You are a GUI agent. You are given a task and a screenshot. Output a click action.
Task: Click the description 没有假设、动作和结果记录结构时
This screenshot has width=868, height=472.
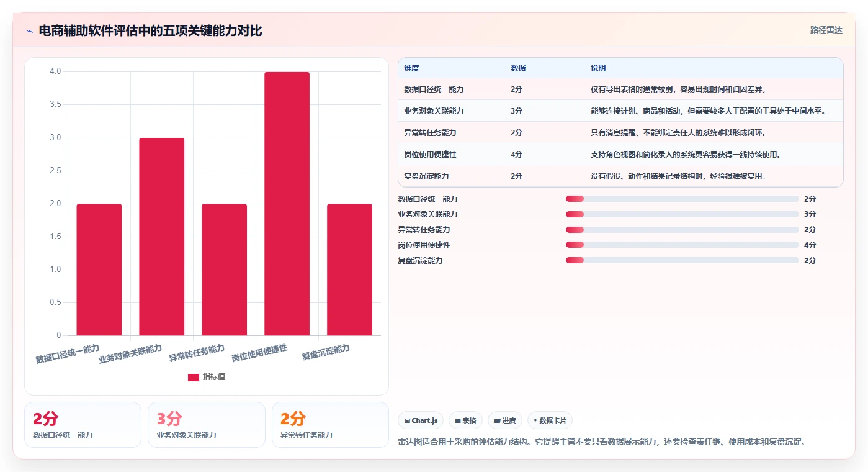678,176
